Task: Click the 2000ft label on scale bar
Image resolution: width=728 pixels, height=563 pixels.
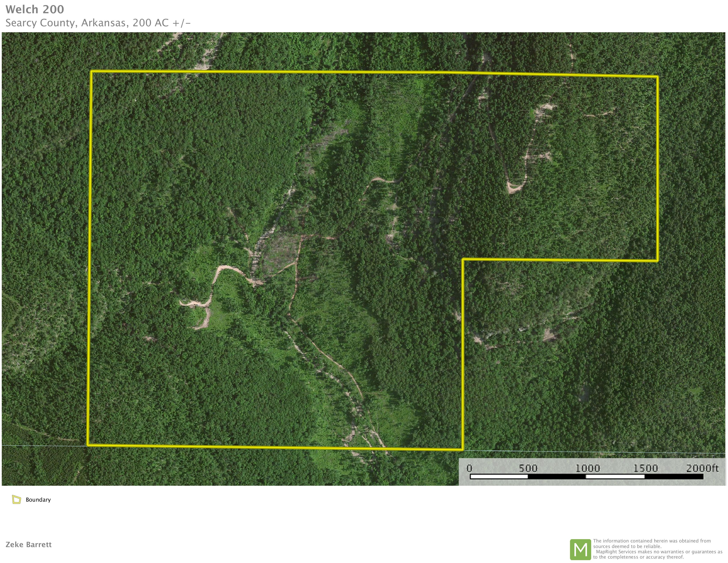Action: pos(702,468)
